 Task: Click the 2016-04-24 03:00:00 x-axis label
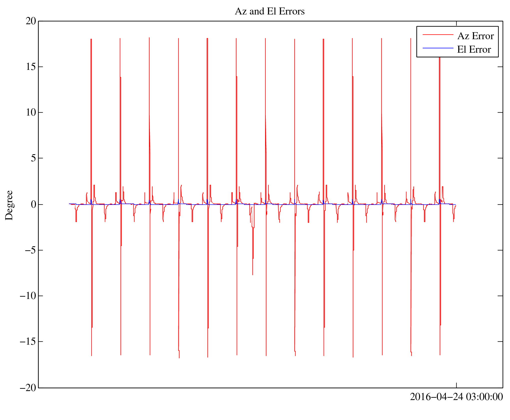pos(456,397)
